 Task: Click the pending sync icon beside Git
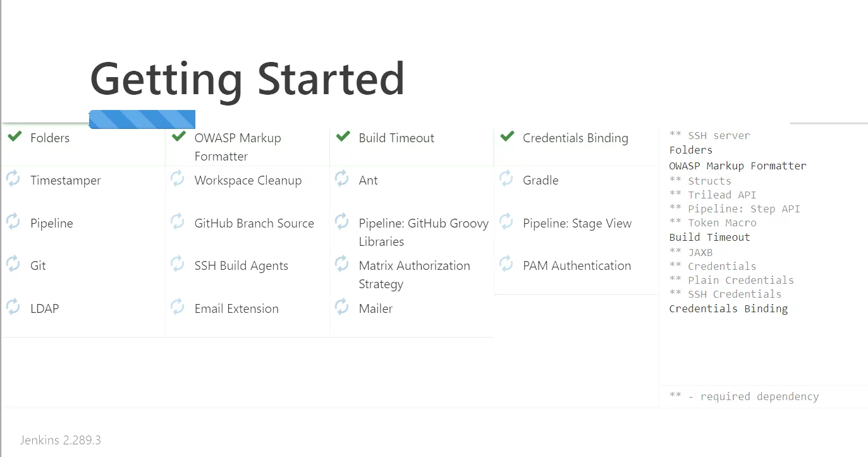click(x=13, y=264)
